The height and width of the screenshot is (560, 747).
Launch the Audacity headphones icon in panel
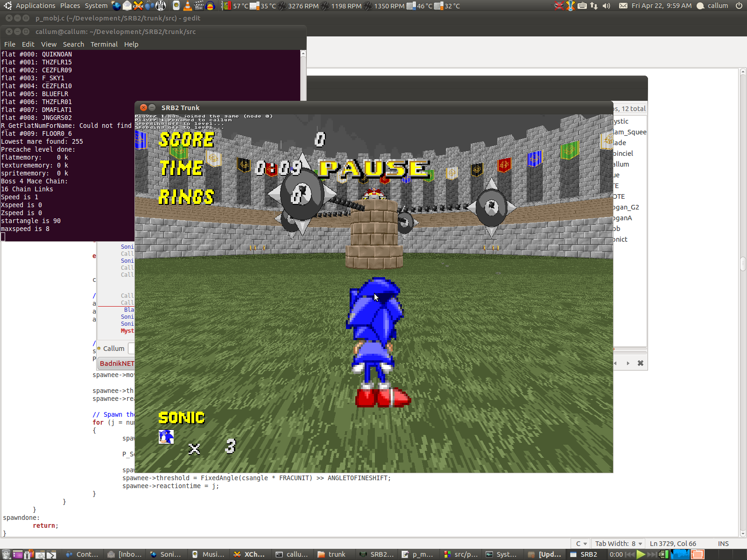click(x=210, y=6)
